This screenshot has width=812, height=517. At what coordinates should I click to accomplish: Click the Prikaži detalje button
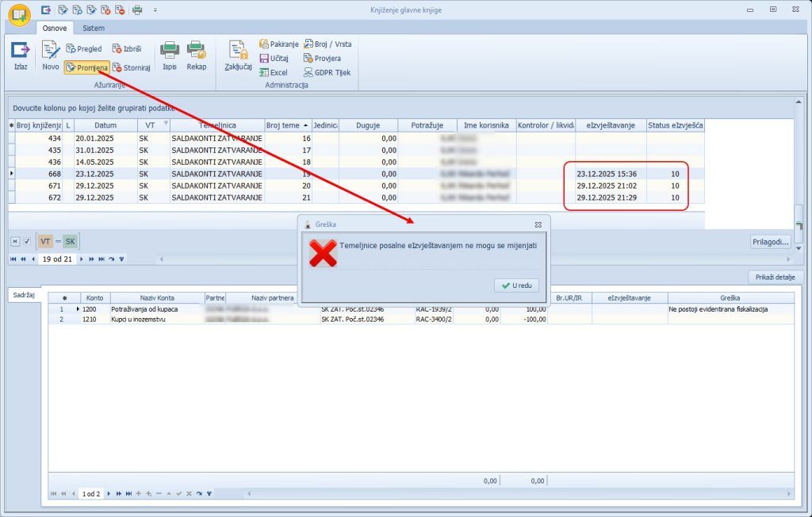tap(776, 278)
